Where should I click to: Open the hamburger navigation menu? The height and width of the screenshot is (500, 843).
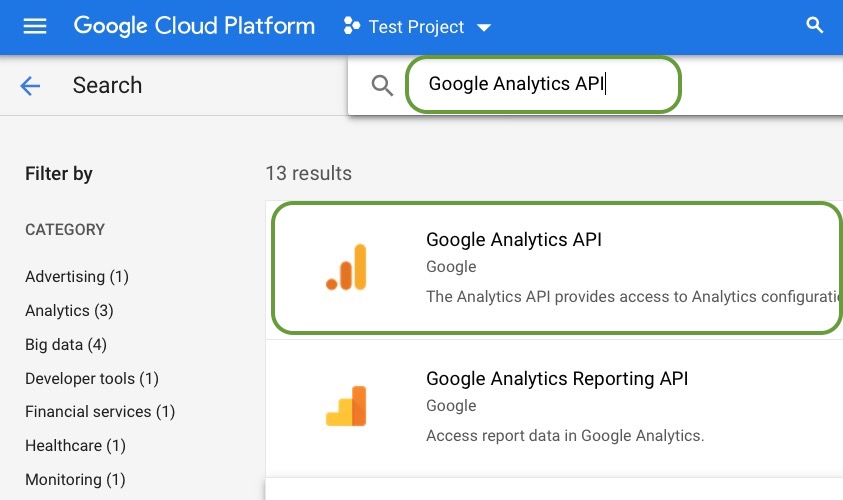(35, 27)
